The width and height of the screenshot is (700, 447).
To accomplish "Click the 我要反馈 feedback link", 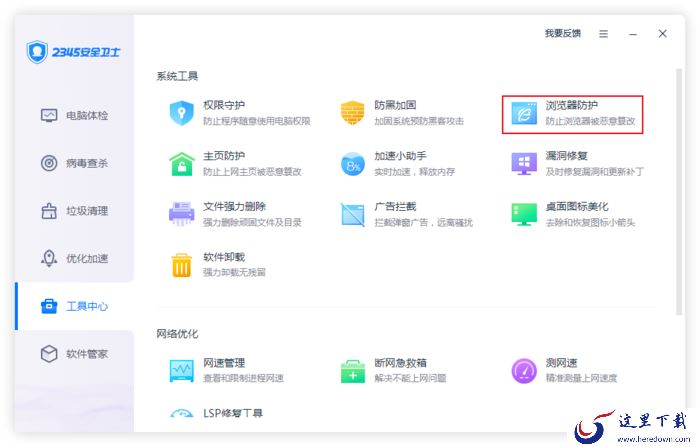I will point(562,33).
